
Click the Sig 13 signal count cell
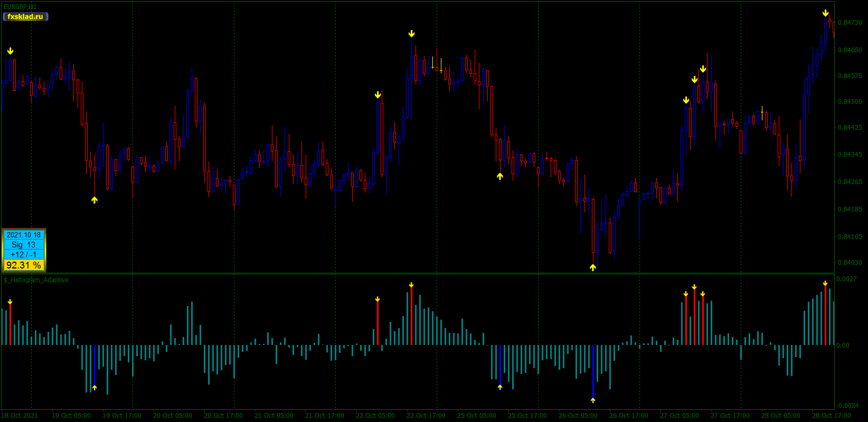tap(24, 245)
